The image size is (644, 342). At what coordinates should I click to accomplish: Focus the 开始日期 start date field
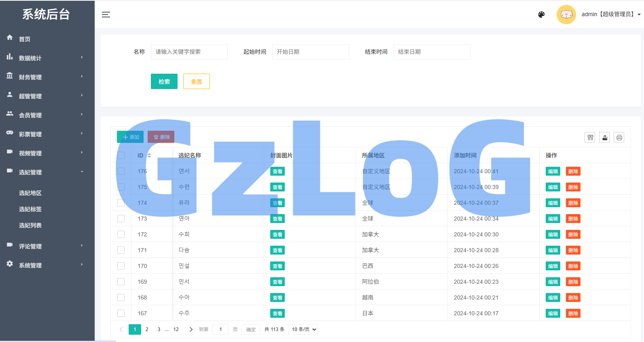click(x=310, y=52)
